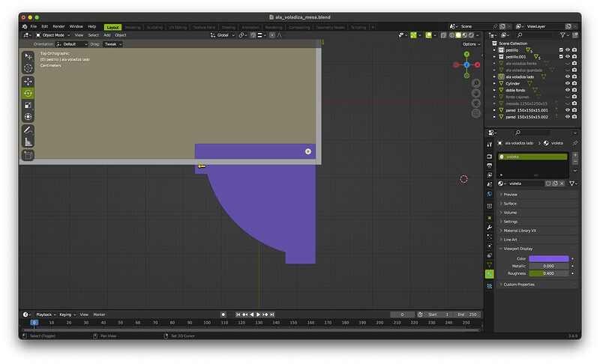Viewport: 600px width, 364px height.
Task: Open the Render menu
Action: point(58,27)
